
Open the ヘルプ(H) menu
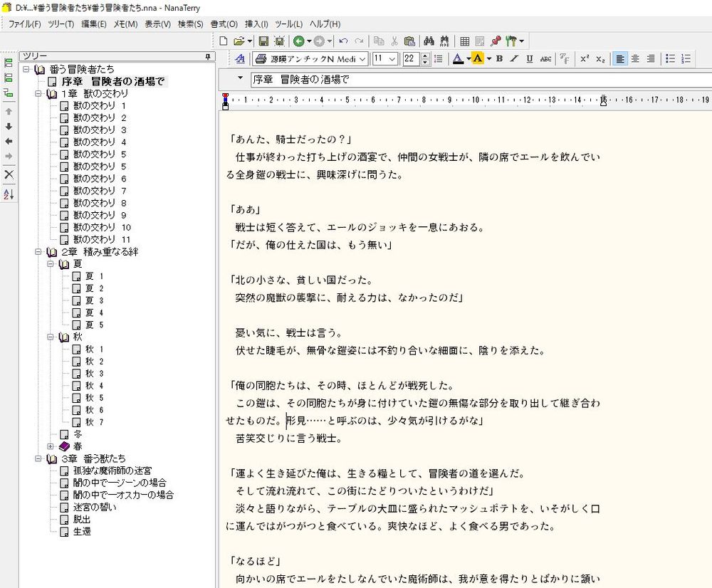[x=325, y=24]
